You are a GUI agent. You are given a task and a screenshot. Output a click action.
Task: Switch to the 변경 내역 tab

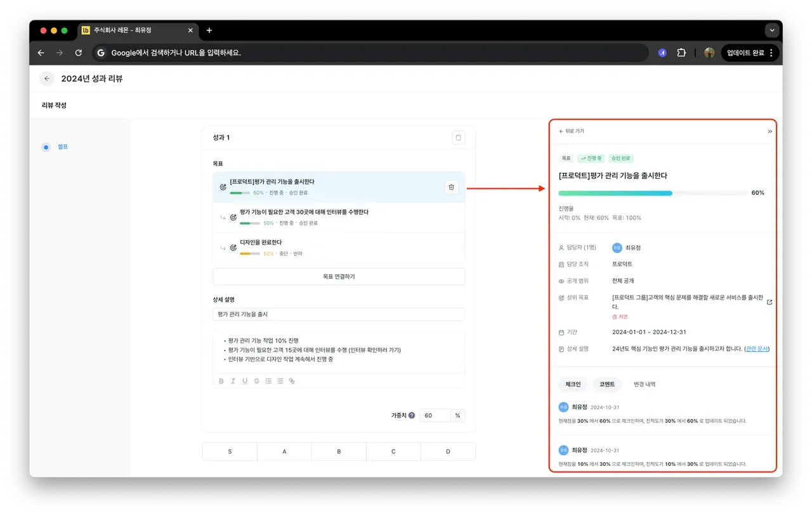click(645, 384)
